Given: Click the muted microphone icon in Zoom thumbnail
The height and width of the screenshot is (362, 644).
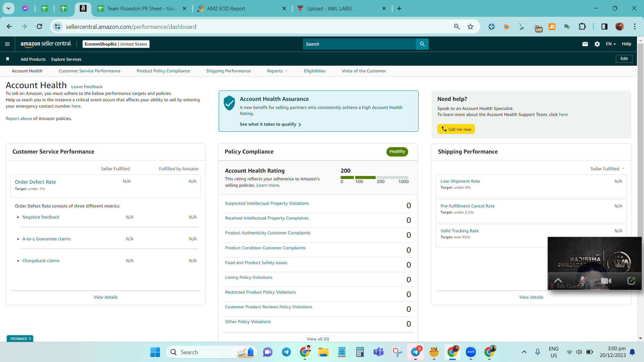Looking at the screenshot, I should [583, 281].
